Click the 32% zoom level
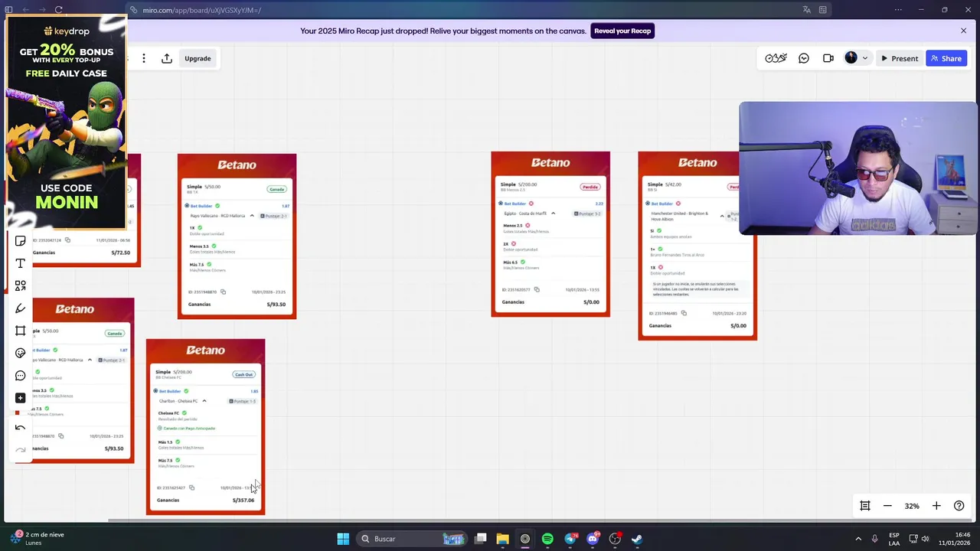 click(912, 506)
